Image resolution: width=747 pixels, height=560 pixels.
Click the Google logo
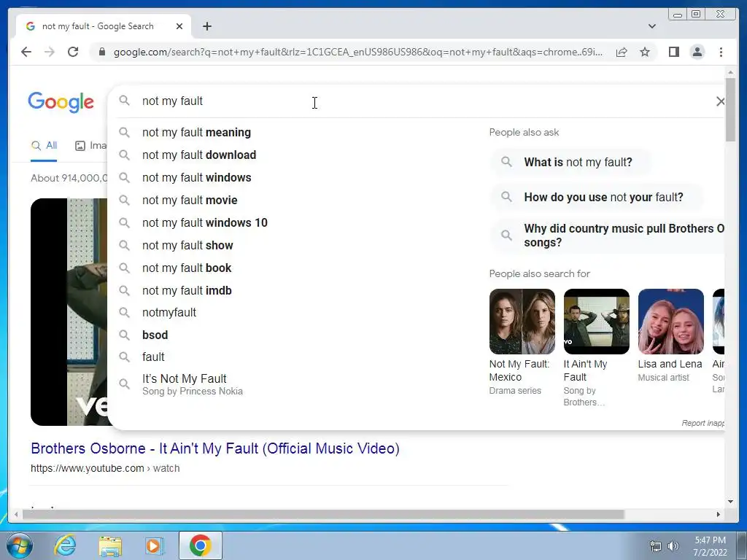click(x=61, y=102)
